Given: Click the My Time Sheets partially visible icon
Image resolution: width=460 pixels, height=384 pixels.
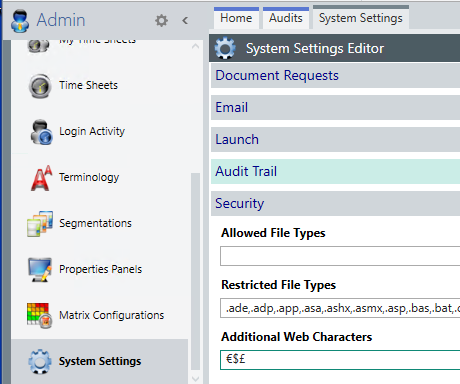Looking at the screenshot, I should [x=38, y=46].
